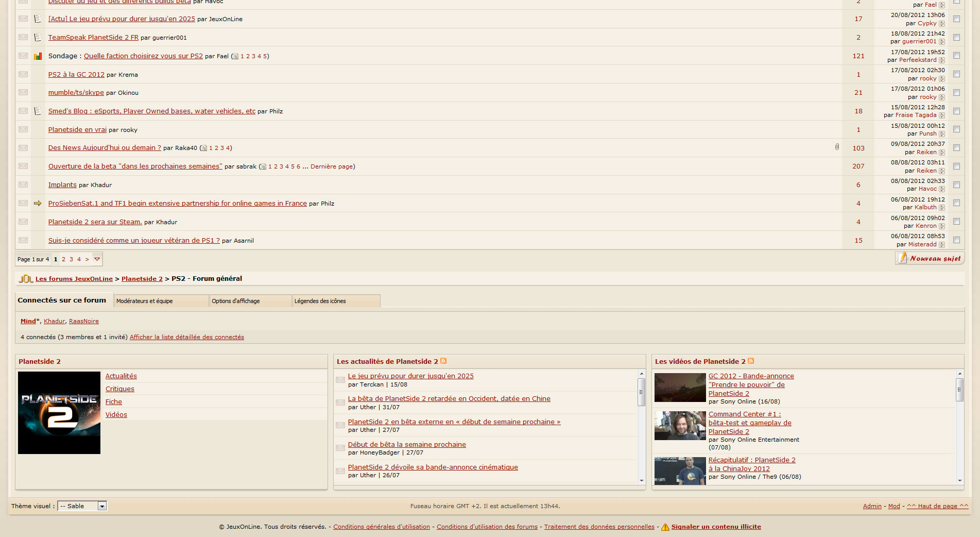This screenshot has width=980, height=537.
Task: Tick checkbox for Le jeu prévu 2025 thread
Action: coord(956,19)
